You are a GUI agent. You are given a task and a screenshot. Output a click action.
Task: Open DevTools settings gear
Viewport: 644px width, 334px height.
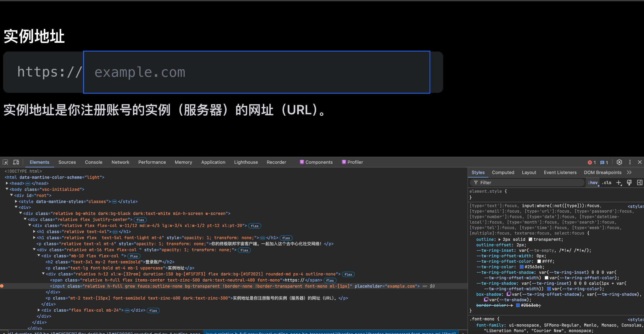[x=619, y=162]
